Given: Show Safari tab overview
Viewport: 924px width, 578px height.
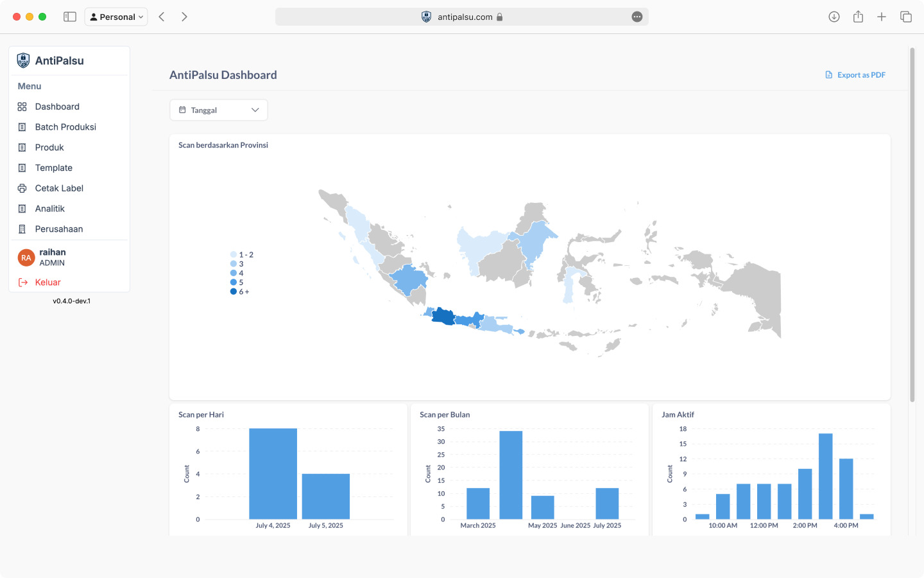Looking at the screenshot, I should point(905,17).
